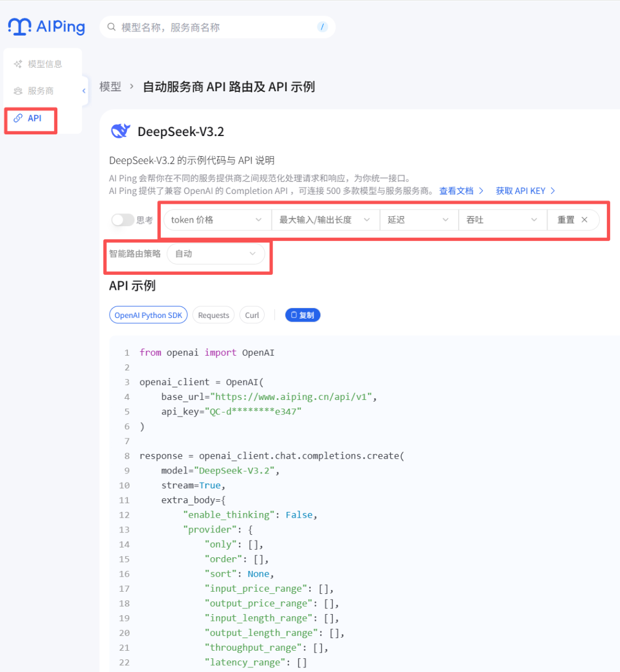Open 服务商 in the sidebar
Screen dimensions: 620x672
[34, 91]
